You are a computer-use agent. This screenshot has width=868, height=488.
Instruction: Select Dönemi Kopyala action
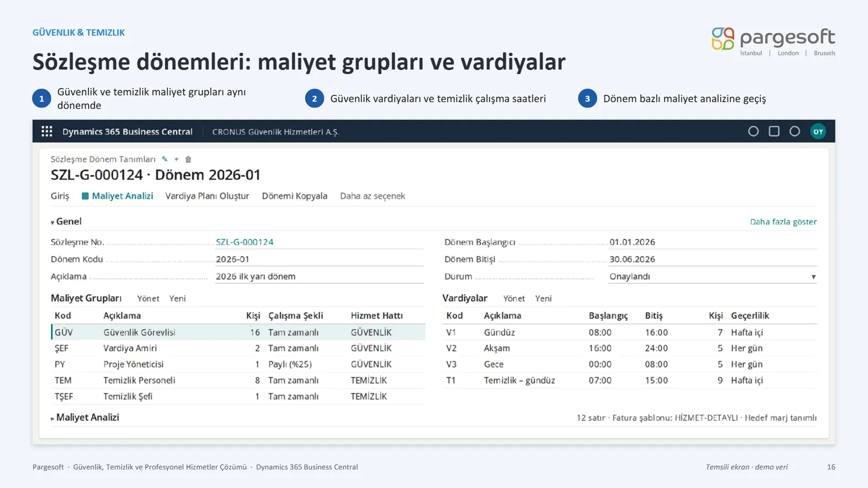coord(294,196)
